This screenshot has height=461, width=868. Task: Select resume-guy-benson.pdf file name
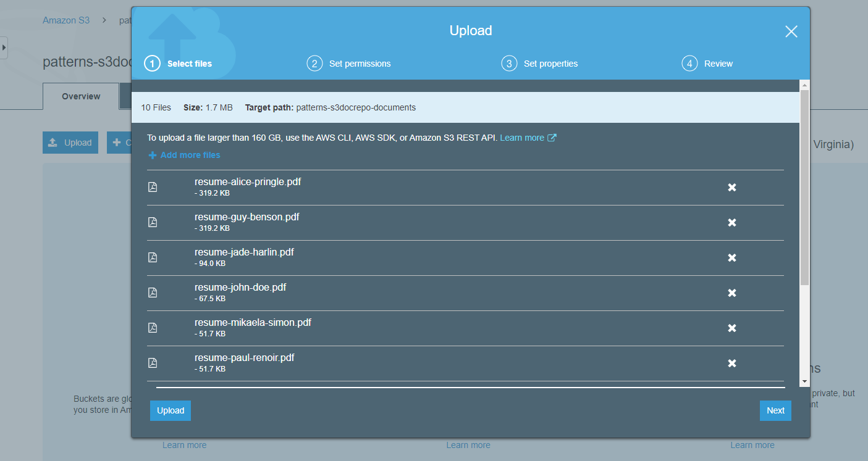247,217
